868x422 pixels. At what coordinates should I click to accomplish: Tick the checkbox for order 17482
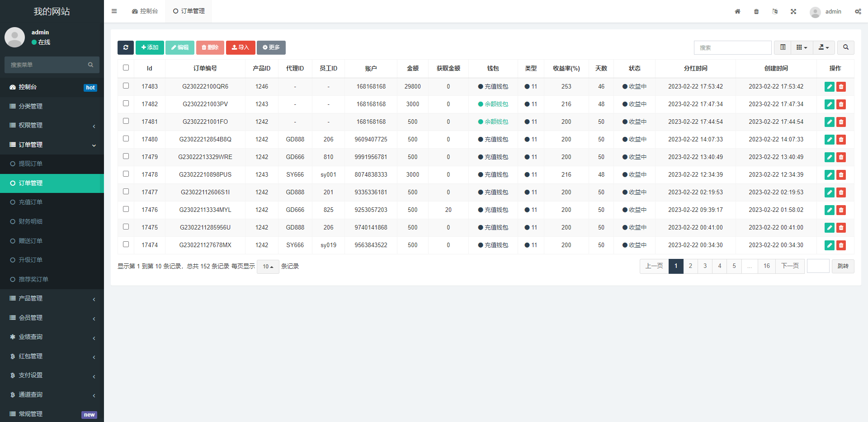[126, 103]
